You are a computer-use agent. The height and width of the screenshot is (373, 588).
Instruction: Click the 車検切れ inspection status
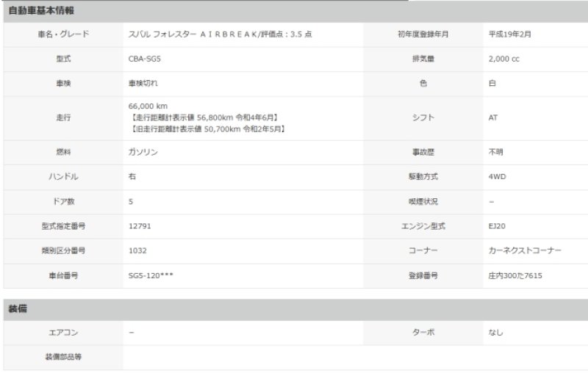pos(142,84)
